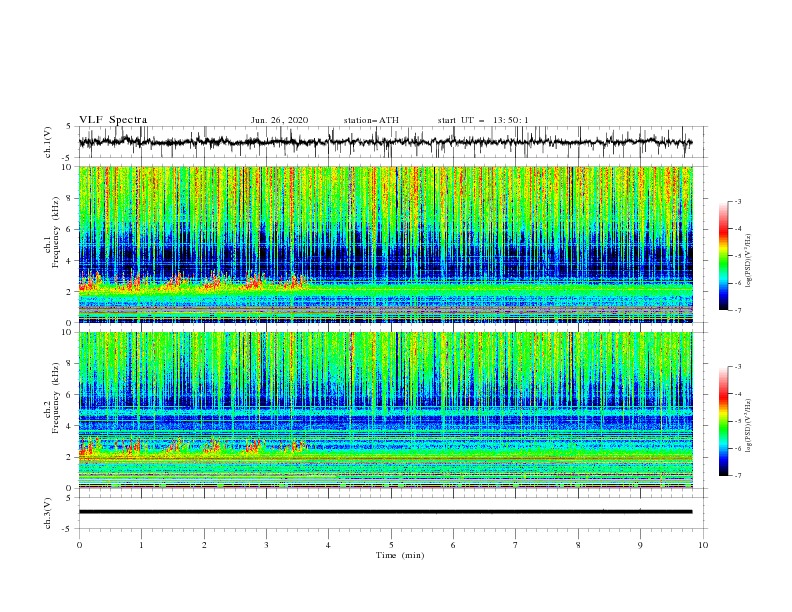
Task: Select the "station=ATH" header label
Action: [x=371, y=120]
